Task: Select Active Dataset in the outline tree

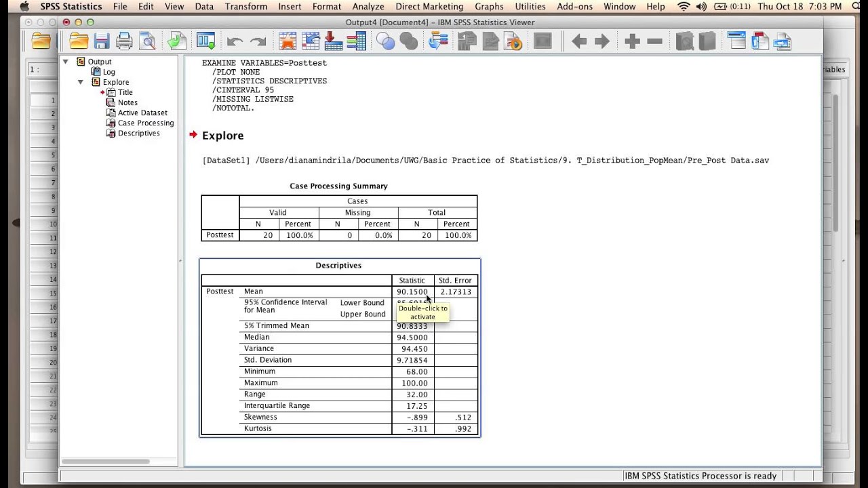Action: 142,113
